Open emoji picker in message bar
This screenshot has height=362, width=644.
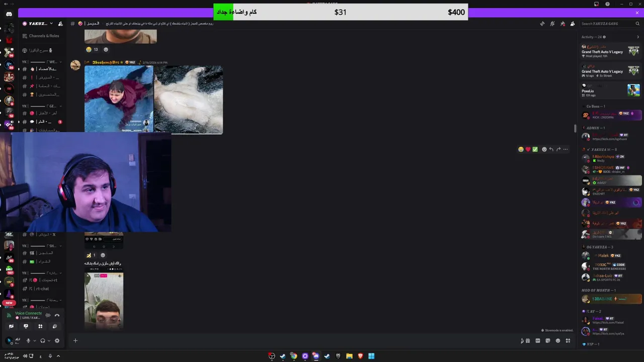(558, 341)
